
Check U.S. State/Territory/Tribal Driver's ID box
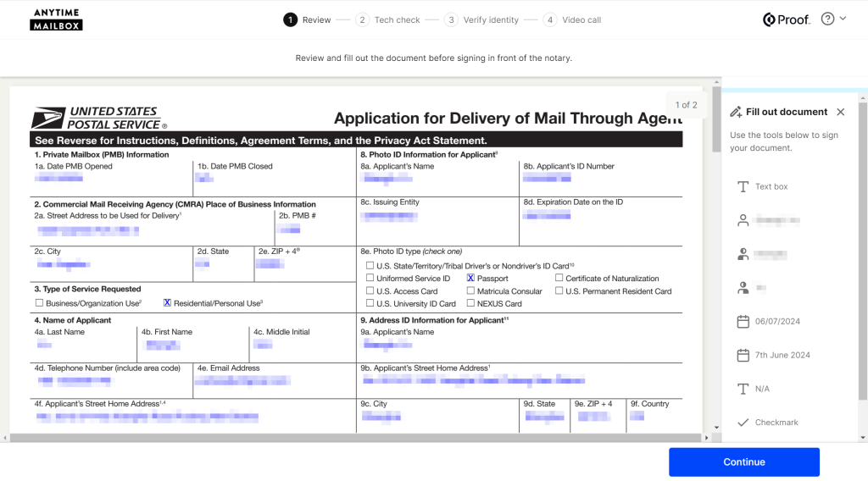[370, 265]
